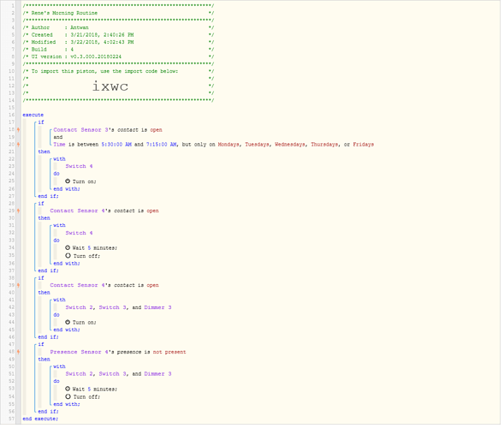Click the Mondays day restriction
Screen dimensions: 504x428
(x=229, y=146)
